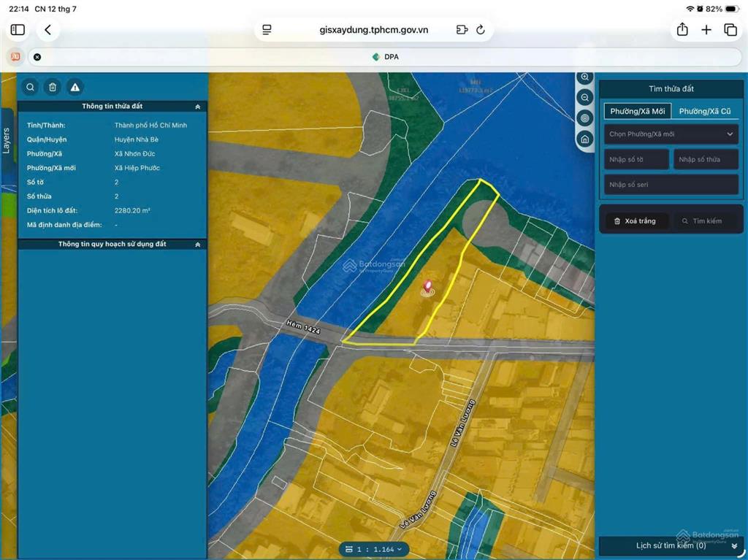Go back to the previous page
Viewport: 748px width, 560px height.
pyautogui.click(x=47, y=30)
